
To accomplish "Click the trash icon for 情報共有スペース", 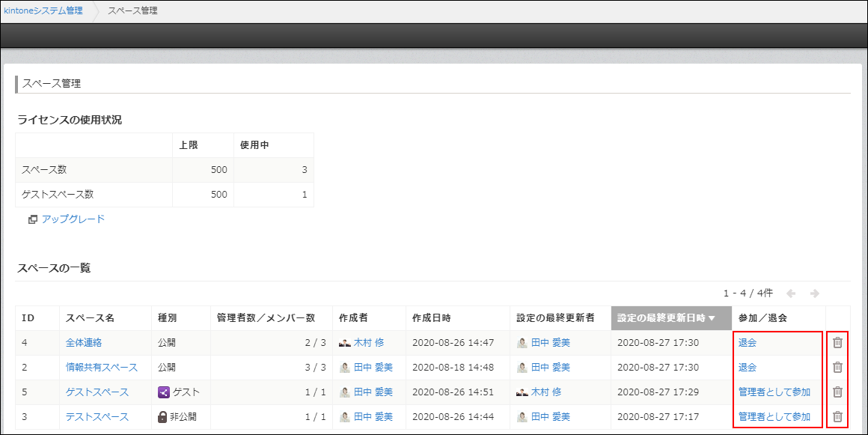I will tap(838, 367).
